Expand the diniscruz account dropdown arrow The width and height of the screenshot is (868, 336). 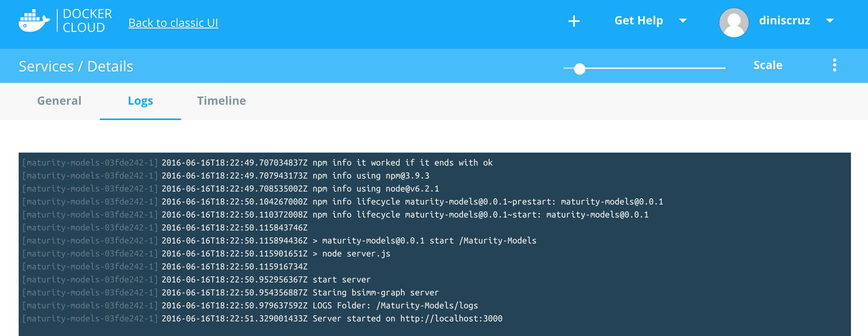[x=830, y=21]
